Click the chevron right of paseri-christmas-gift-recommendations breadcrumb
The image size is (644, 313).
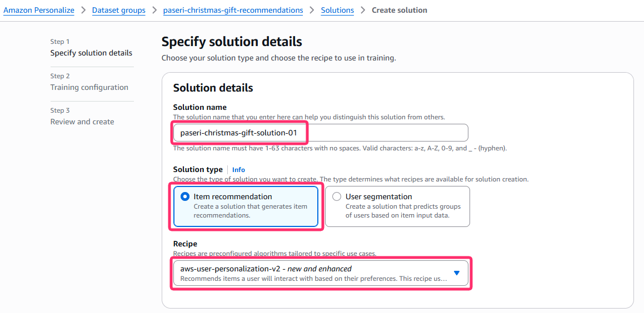(312, 11)
